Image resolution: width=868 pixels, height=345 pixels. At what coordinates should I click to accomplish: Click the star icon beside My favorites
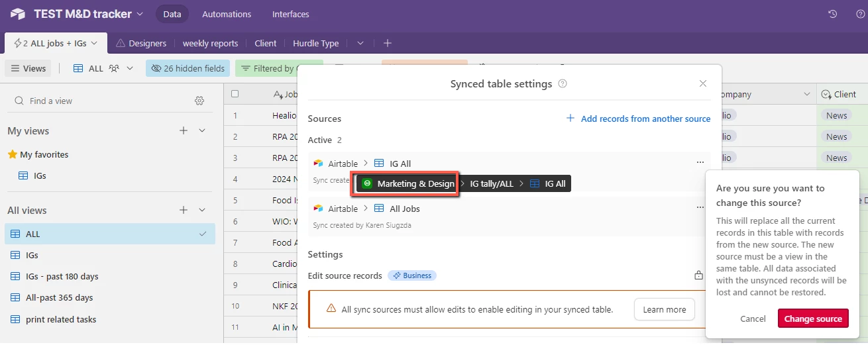pyautogui.click(x=12, y=154)
